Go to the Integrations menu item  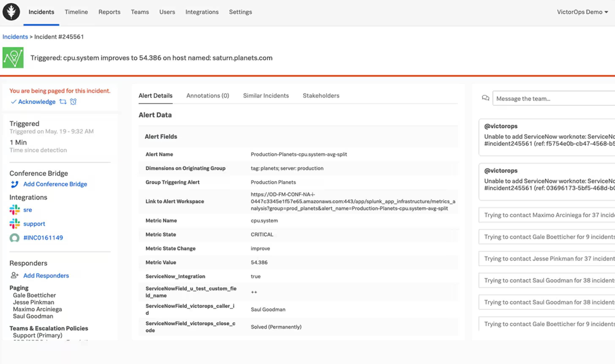click(x=202, y=12)
